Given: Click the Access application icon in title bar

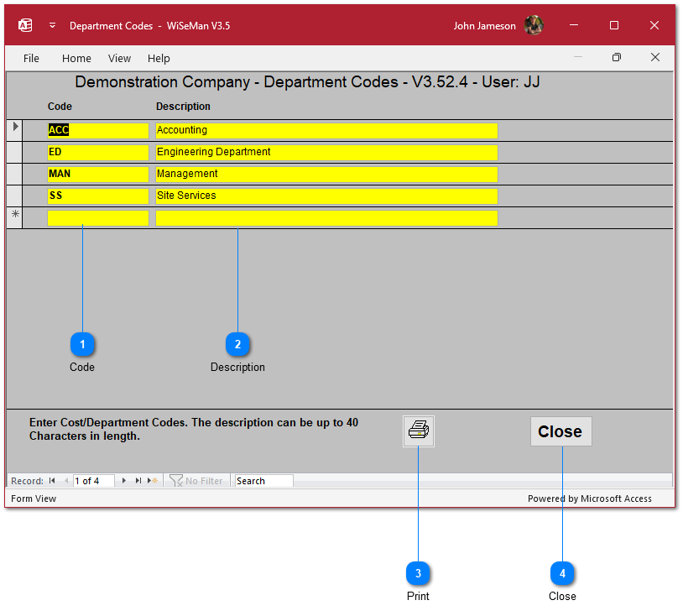Looking at the screenshot, I should click(x=25, y=25).
